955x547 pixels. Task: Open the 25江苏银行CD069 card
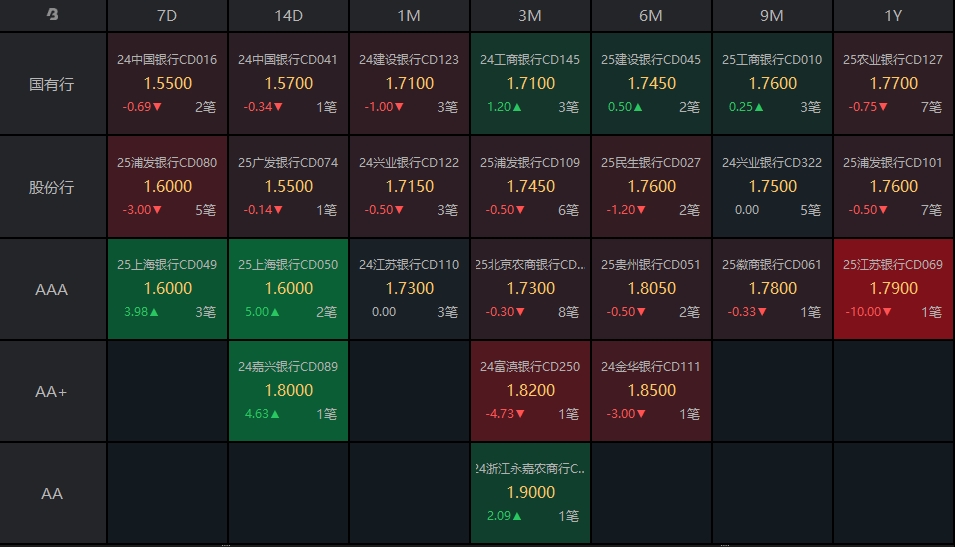pos(893,289)
